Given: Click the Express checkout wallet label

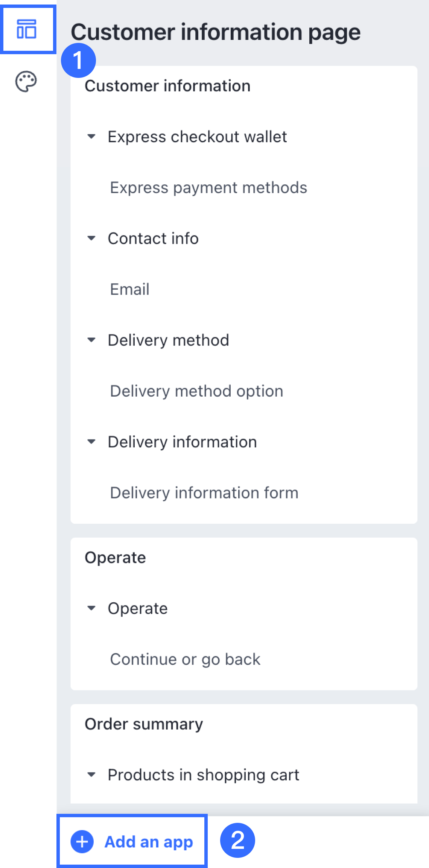Looking at the screenshot, I should [x=197, y=137].
